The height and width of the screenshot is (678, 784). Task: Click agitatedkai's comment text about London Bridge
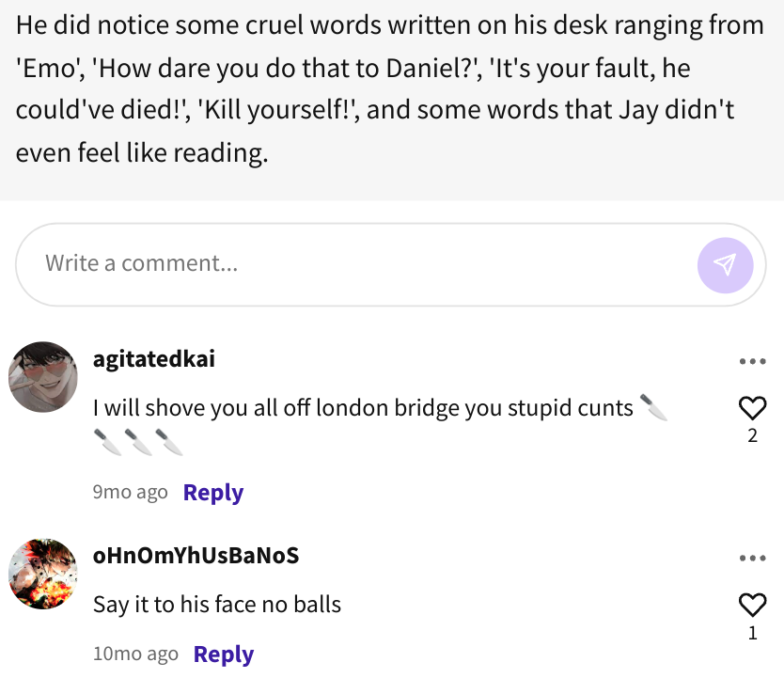click(363, 409)
